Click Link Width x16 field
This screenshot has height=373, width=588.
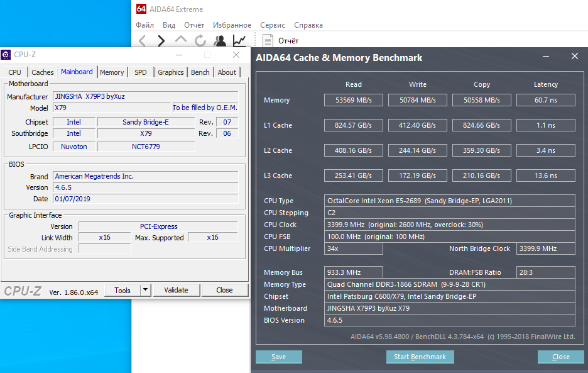[x=105, y=237]
